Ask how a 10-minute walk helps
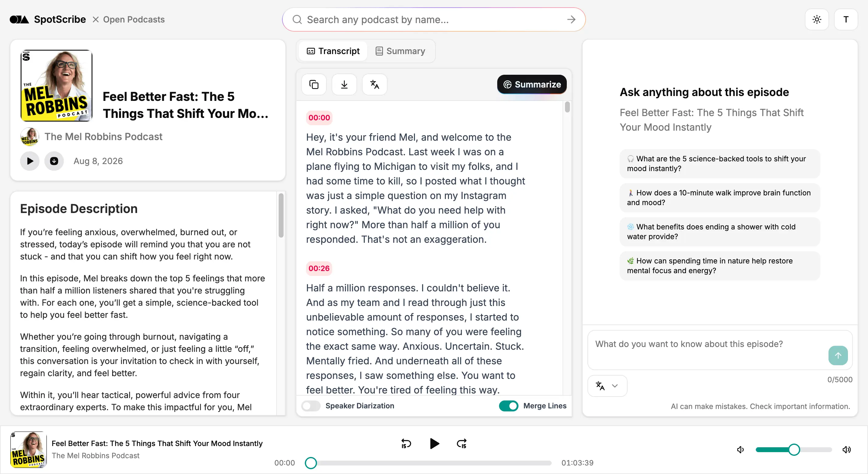This screenshot has width=868, height=474. [x=719, y=197]
